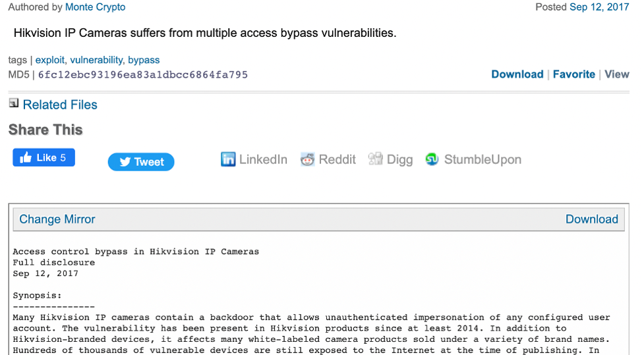Click the Reddit alien icon
The image size is (644, 355).
coord(307,159)
